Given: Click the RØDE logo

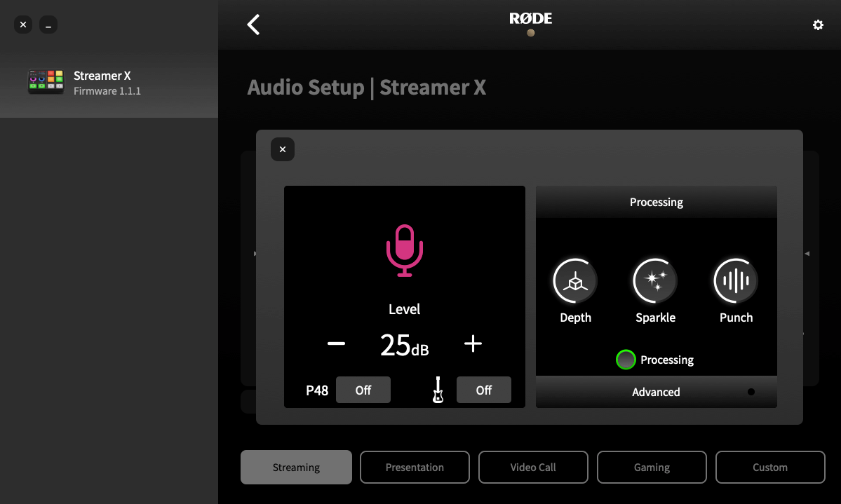Looking at the screenshot, I should (x=530, y=20).
